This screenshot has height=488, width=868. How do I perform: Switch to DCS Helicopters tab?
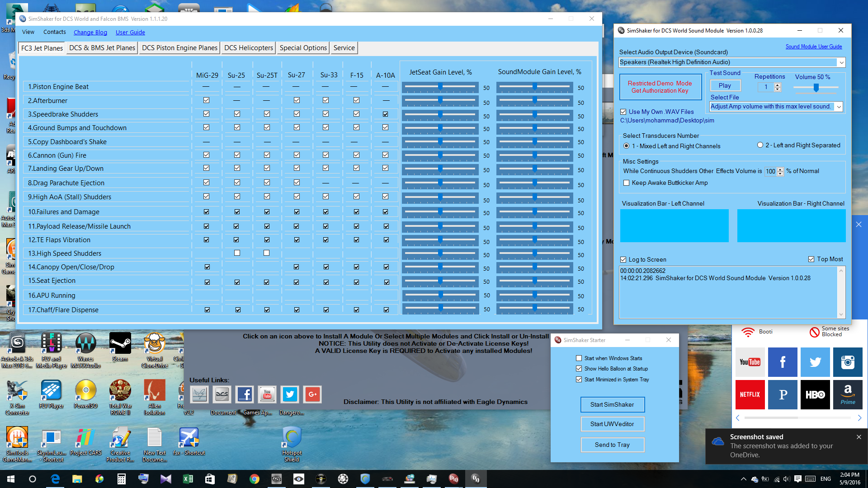pos(249,48)
